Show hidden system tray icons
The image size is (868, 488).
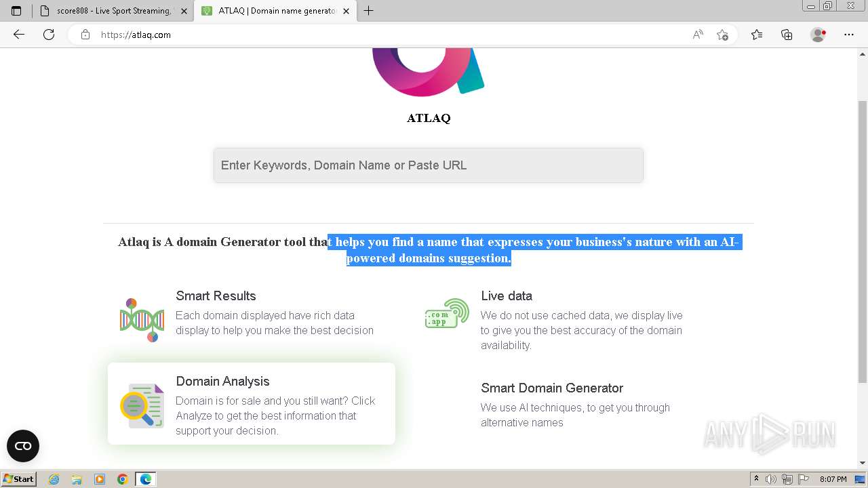point(756,479)
